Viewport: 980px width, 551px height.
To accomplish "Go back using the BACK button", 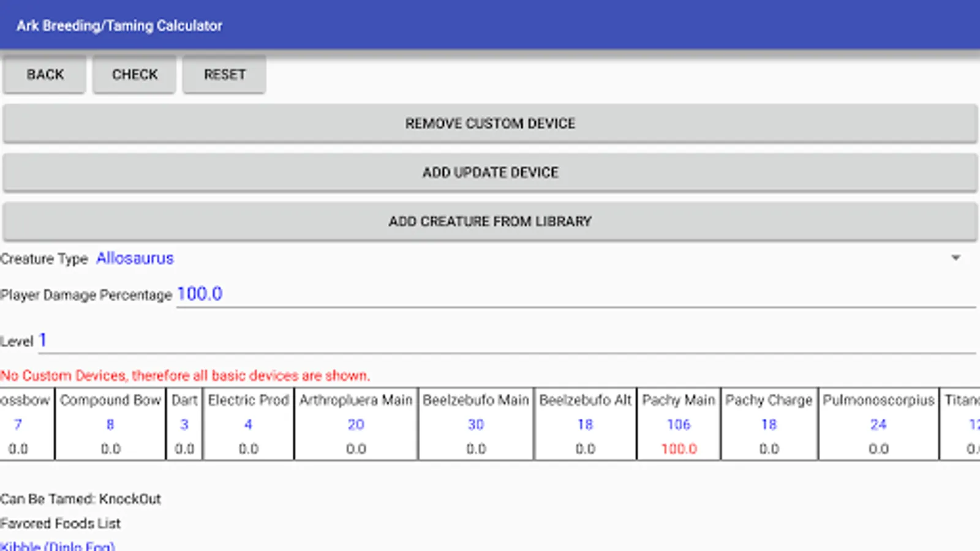I will tap(45, 75).
